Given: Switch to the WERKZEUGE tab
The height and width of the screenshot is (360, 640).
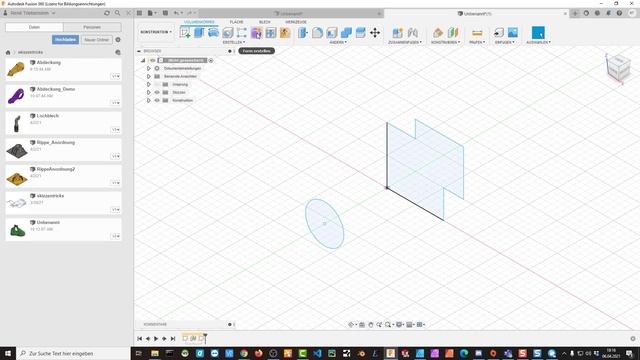Looking at the screenshot, I should [x=296, y=22].
